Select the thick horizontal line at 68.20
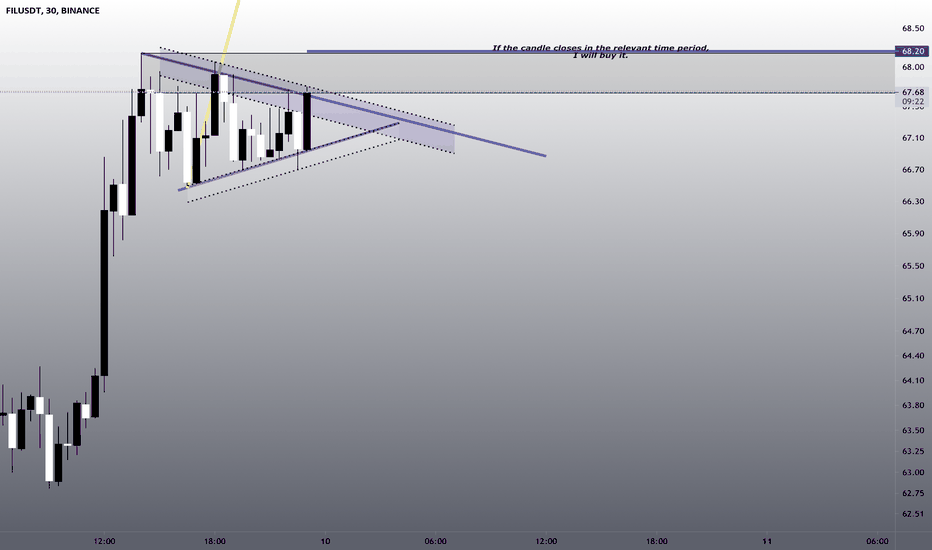The height and width of the screenshot is (550, 932). click(600, 52)
